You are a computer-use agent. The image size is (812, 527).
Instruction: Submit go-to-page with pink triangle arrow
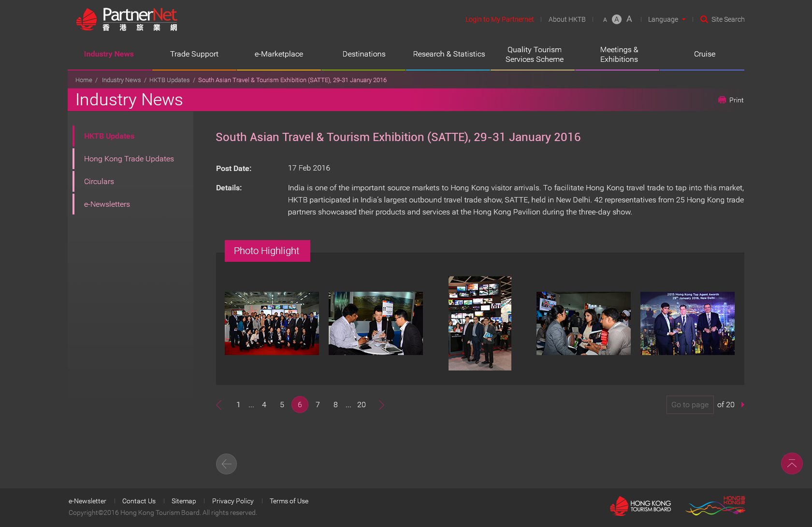click(x=742, y=405)
